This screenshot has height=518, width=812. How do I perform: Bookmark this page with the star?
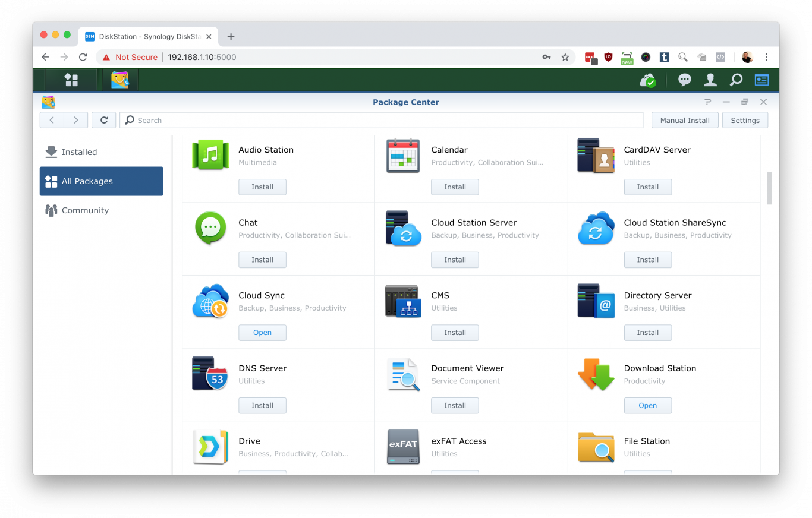coord(565,57)
